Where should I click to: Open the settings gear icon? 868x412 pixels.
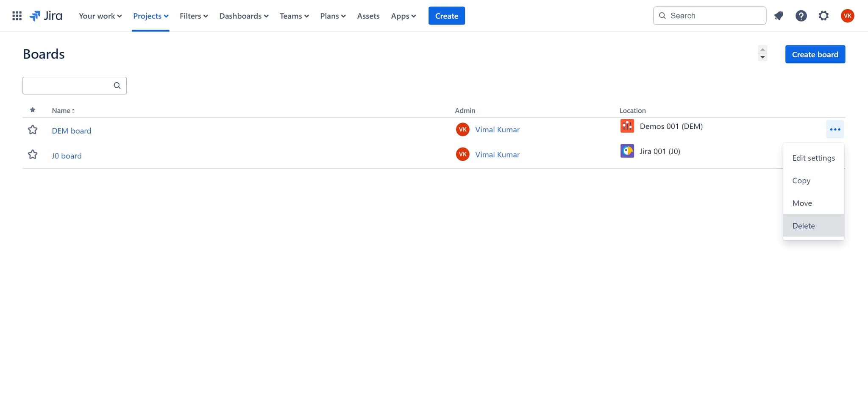[x=823, y=16]
